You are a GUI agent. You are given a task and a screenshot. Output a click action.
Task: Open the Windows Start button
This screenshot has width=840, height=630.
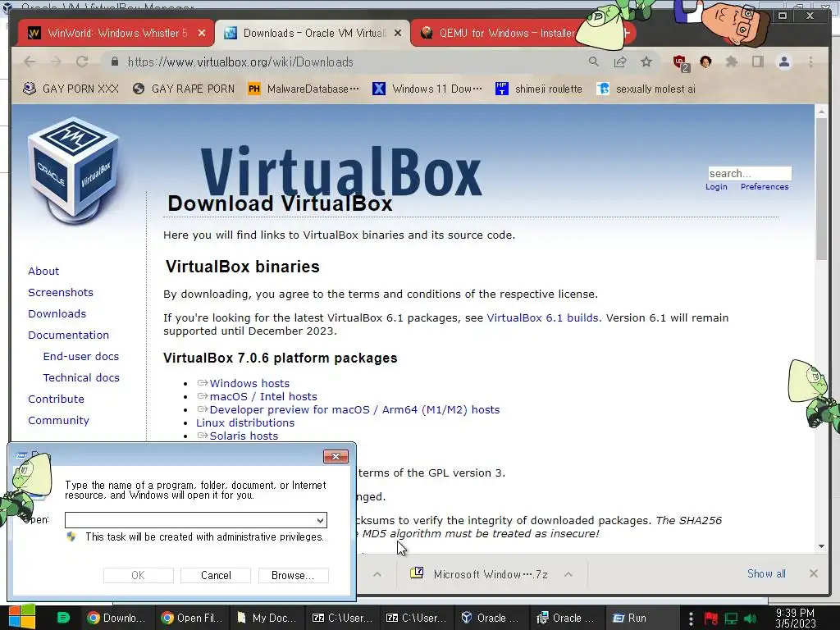(22, 617)
